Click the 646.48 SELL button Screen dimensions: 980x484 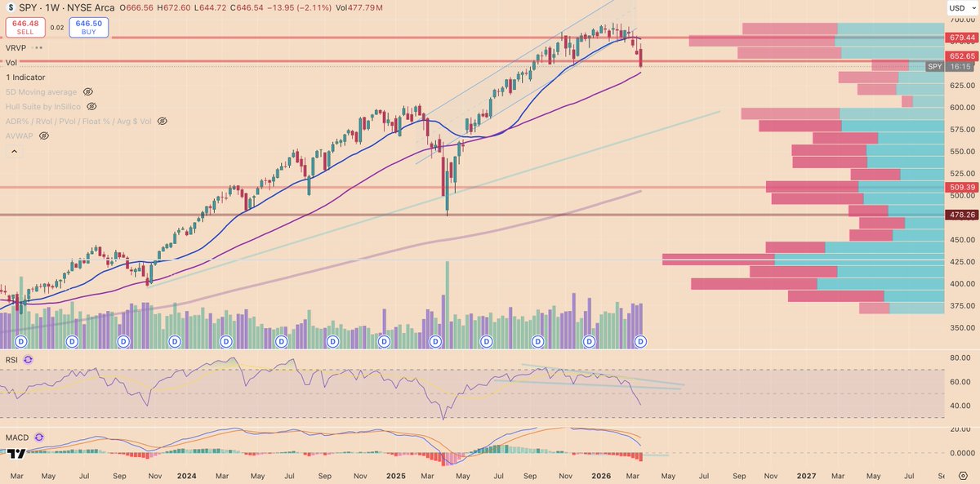coord(25,27)
